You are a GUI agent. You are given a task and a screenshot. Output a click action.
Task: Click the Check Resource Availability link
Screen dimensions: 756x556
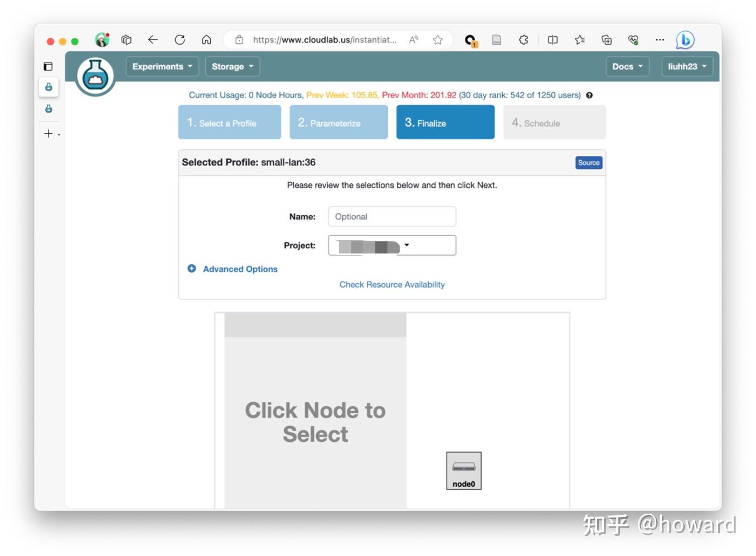click(x=392, y=284)
